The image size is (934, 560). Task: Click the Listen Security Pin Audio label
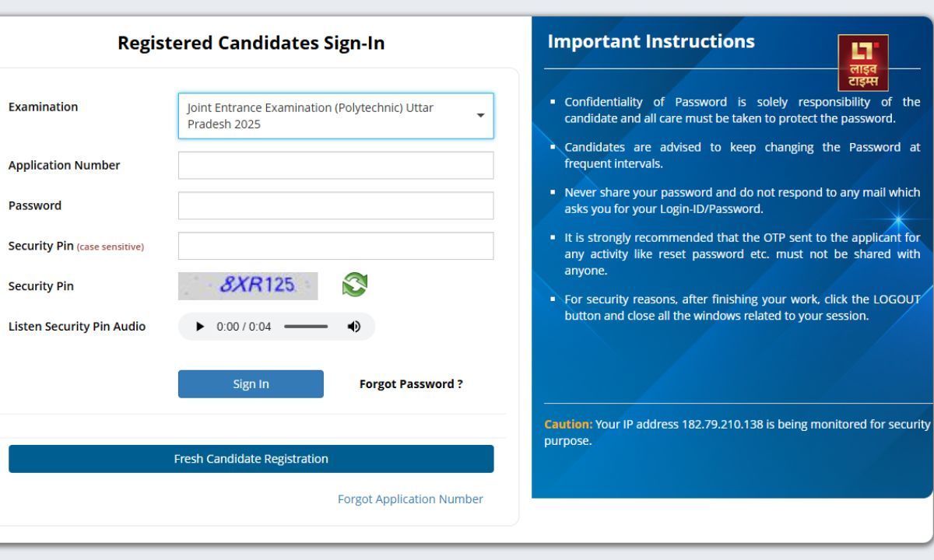77,327
